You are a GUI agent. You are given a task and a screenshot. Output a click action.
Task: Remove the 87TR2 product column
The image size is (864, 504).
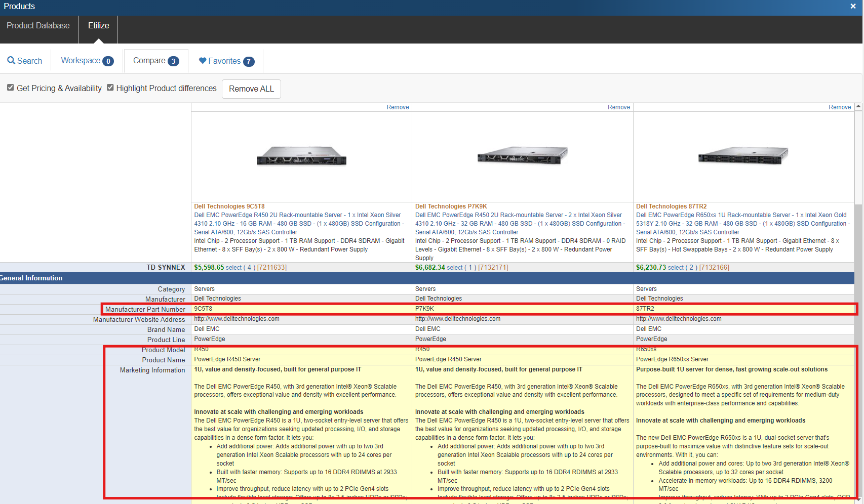[839, 107]
